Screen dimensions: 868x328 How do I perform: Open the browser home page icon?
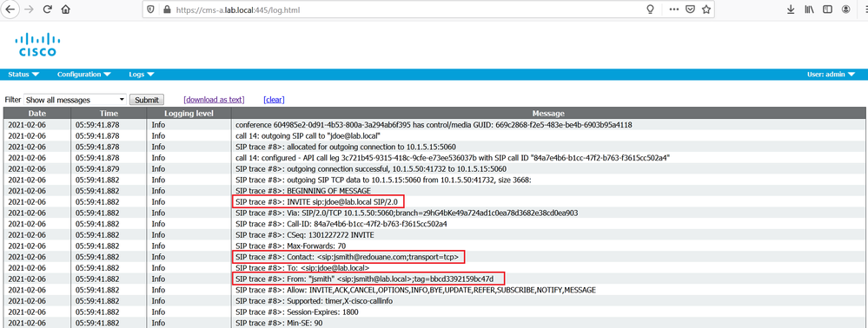click(66, 10)
